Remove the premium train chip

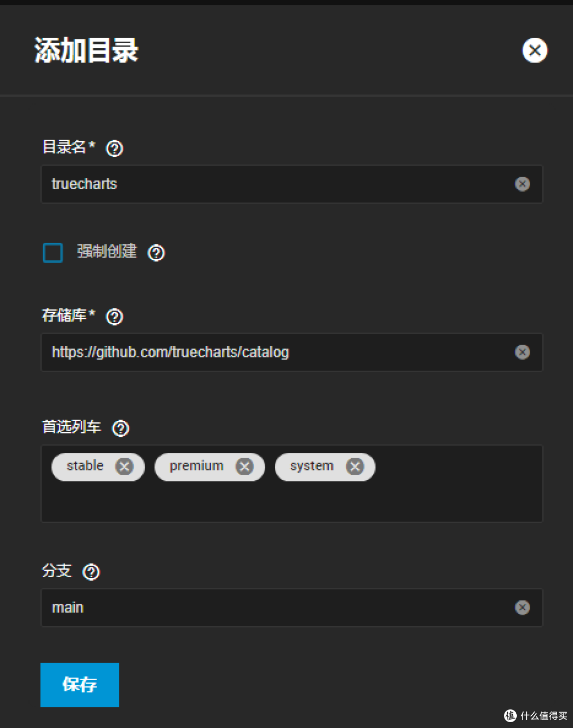pos(245,467)
